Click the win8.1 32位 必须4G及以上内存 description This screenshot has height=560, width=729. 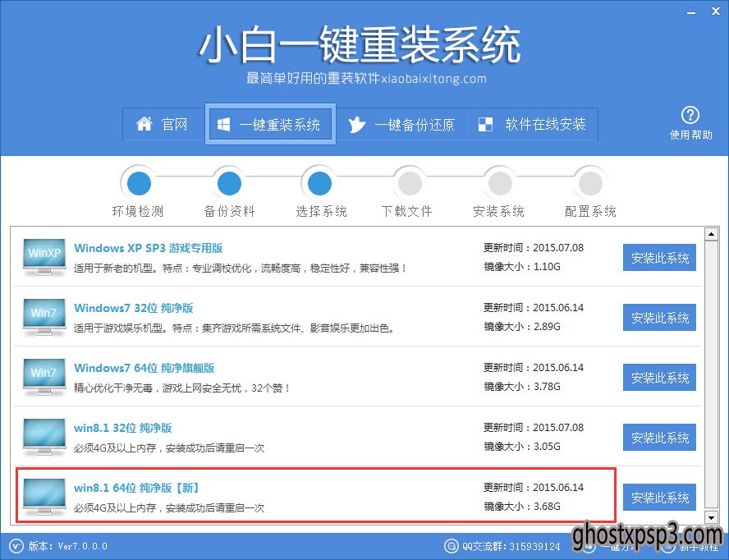point(169,448)
